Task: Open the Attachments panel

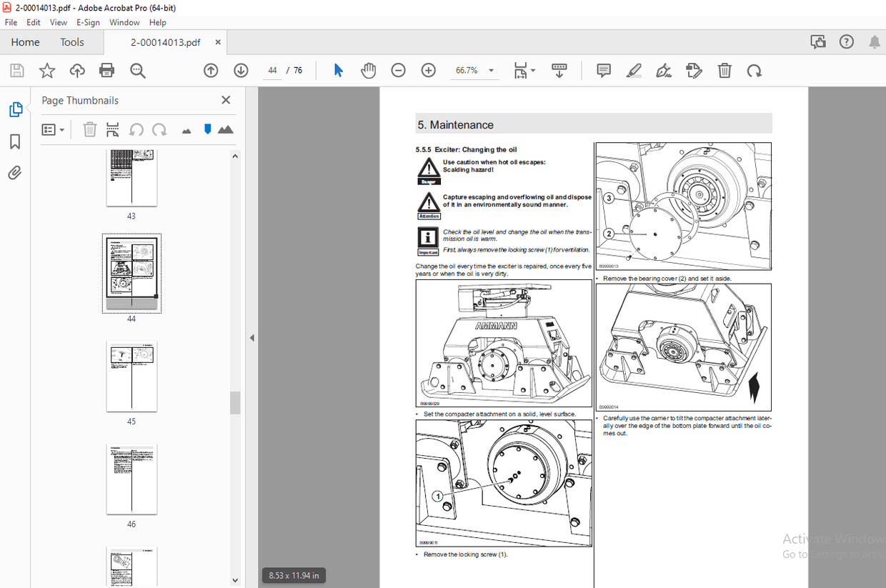Action: pos(16,172)
